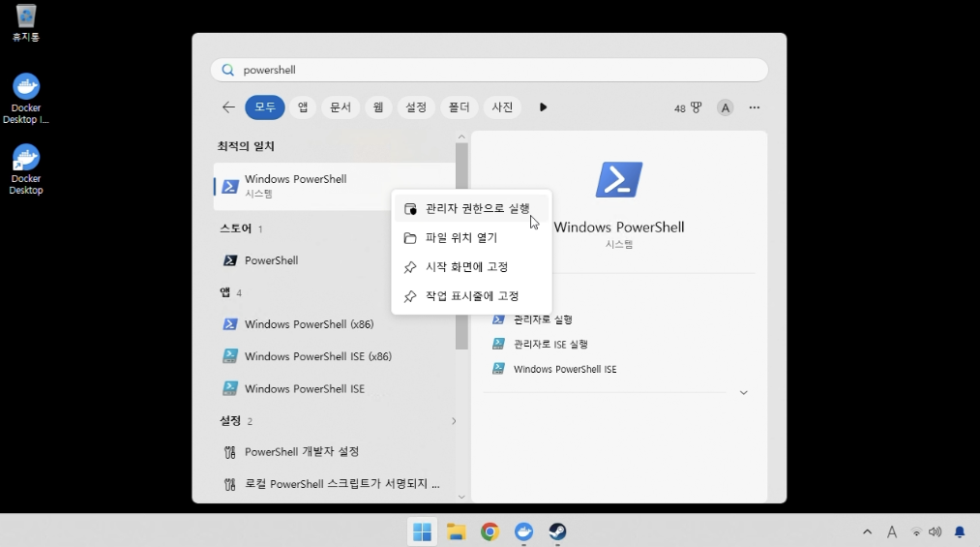Click the IME language indicator A
The image size is (980, 547).
pos(892,532)
